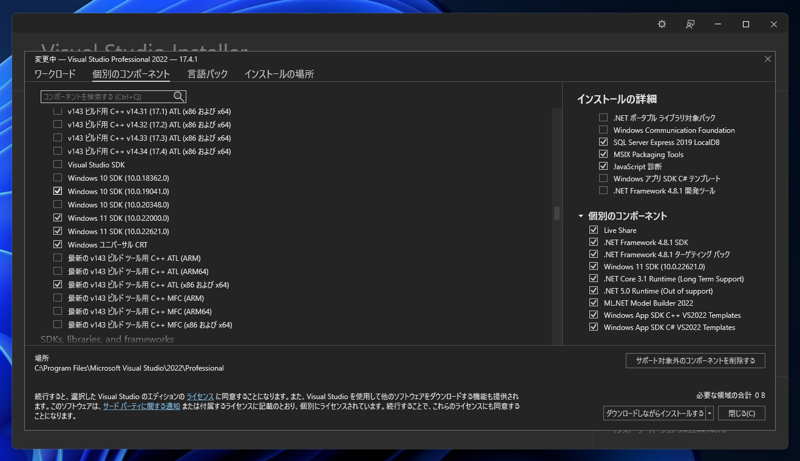
Task: Uncheck Windows 11 SDK (10.0.22621.0) in component list
Action: (x=57, y=231)
